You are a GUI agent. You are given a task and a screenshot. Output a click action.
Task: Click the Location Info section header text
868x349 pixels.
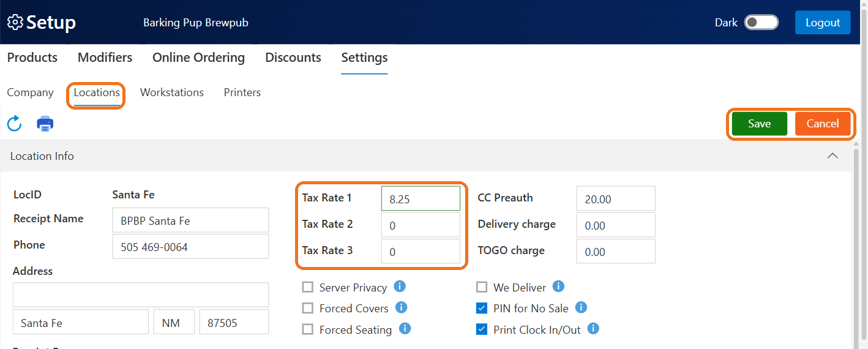click(42, 156)
